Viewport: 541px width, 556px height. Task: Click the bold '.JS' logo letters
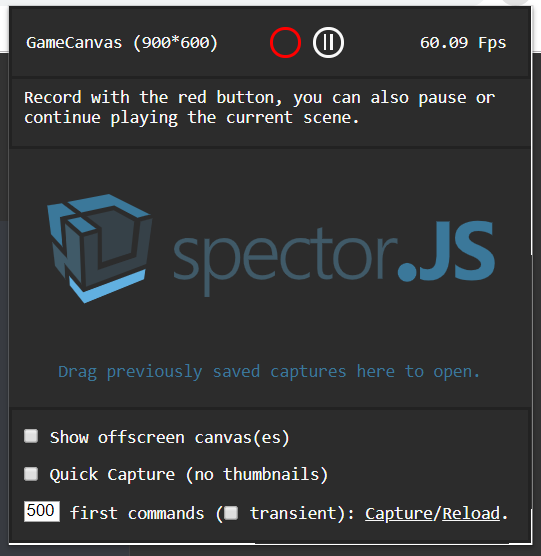[x=446, y=251]
